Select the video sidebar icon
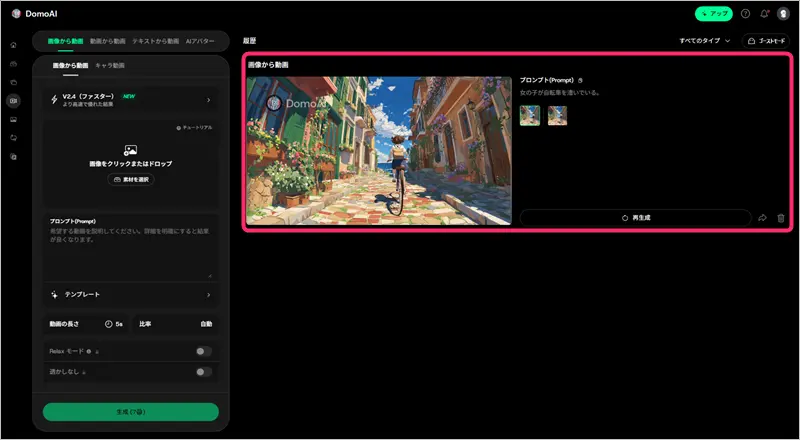Screen dimensions: 800x440 click(x=13, y=100)
